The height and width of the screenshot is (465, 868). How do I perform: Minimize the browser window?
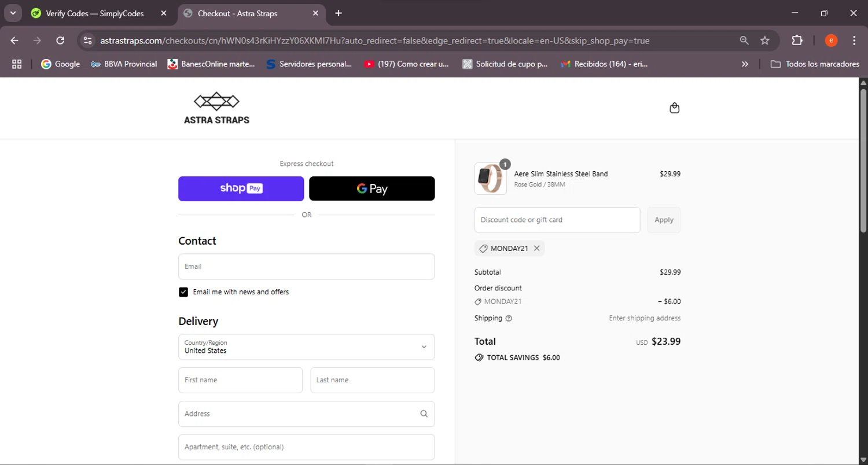tap(795, 13)
